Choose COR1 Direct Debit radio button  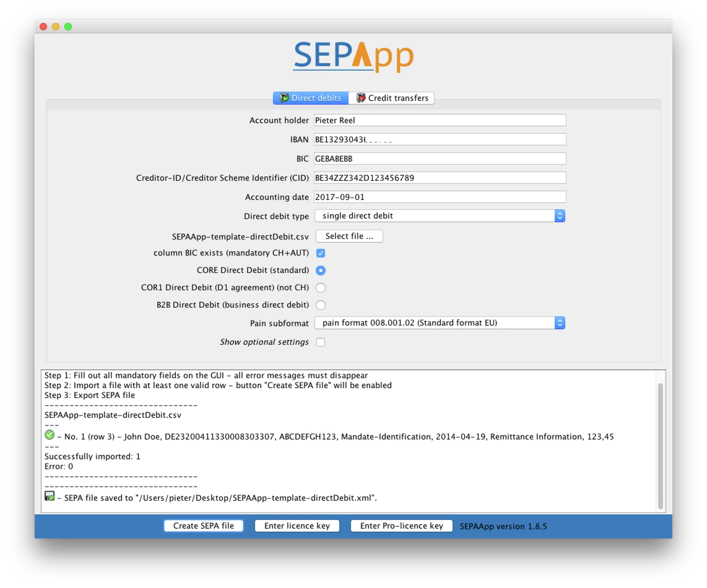[321, 288]
